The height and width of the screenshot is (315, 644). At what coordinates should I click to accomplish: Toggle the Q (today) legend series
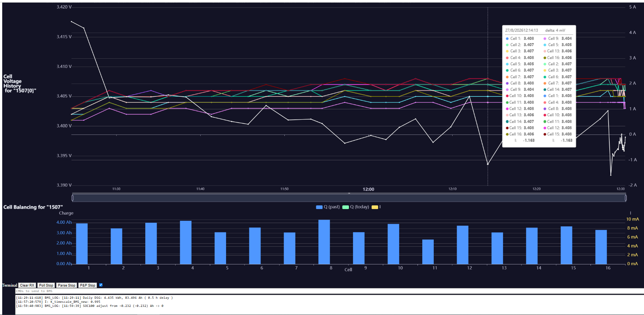pos(356,207)
